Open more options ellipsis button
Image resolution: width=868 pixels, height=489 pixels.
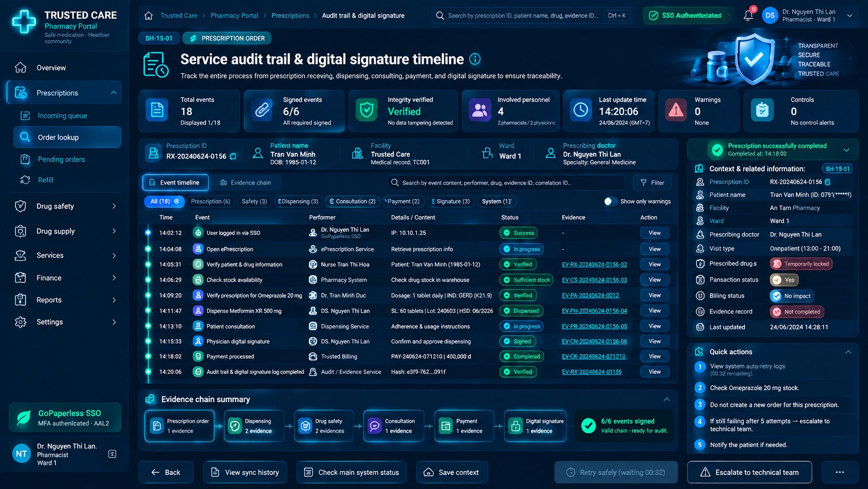(840, 472)
